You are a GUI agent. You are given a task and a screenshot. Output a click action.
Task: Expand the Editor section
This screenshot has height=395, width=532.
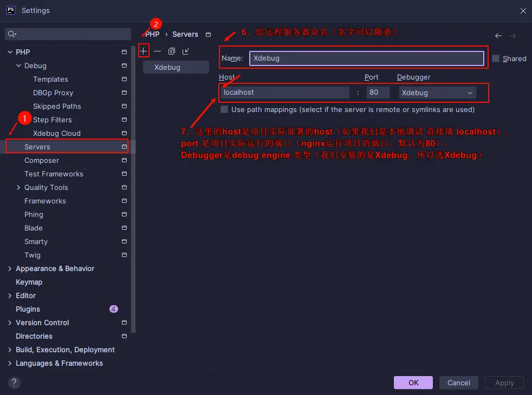click(x=10, y=296)
